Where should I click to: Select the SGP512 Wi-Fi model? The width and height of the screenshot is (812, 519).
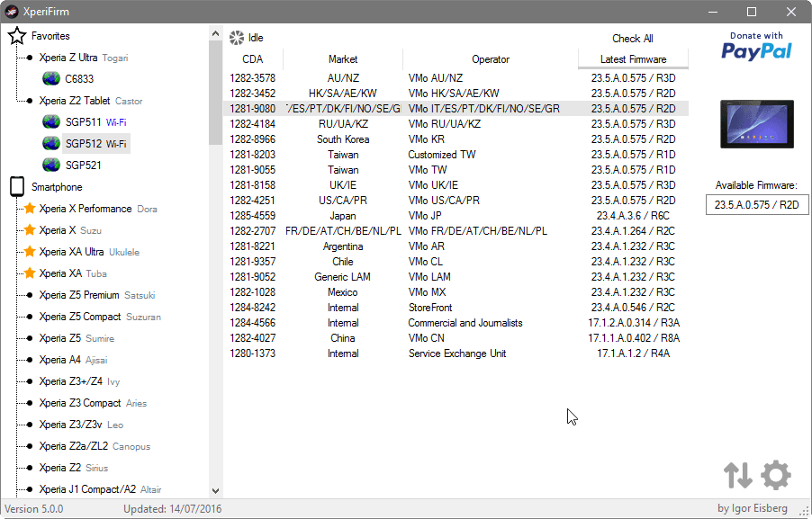point(95,143)
